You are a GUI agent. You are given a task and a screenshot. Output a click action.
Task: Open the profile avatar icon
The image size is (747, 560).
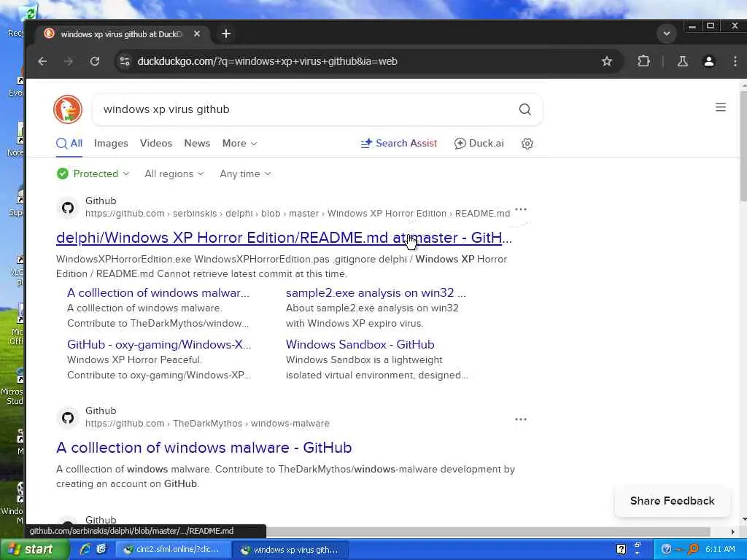pyautogui.click(x=709, y=61)
